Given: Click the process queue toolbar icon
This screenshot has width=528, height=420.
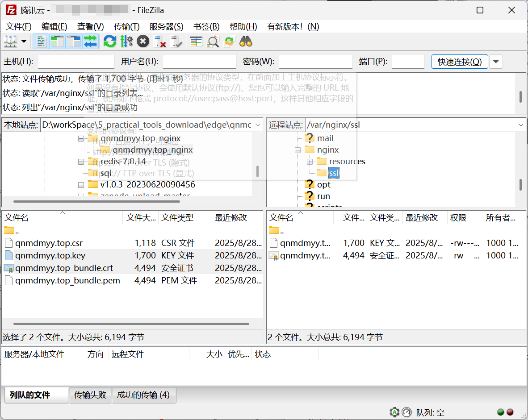Looking at the screenshot, I should click(126, 42).
